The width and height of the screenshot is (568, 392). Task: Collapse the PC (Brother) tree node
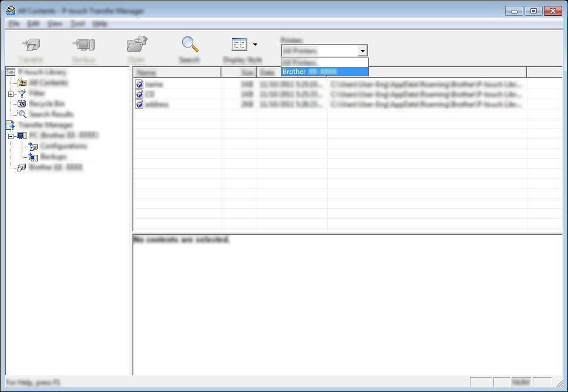click(11, 136)
